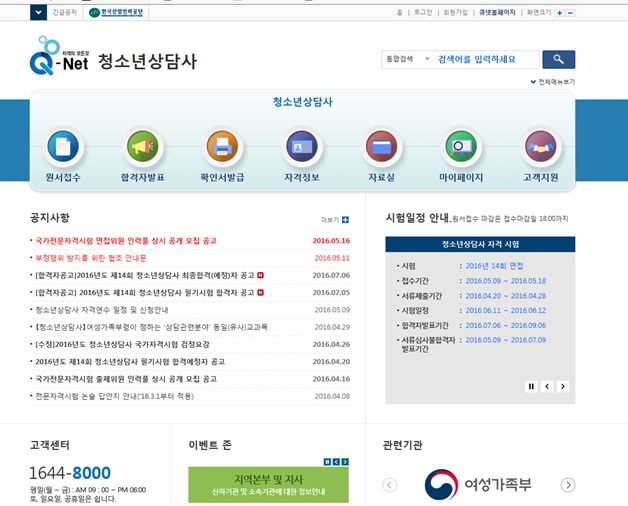Click 합격자발표기간 date 2016.07.06 ~ 2016.09.06
Viewport: 628px width, 506px height.
point(505,325)
